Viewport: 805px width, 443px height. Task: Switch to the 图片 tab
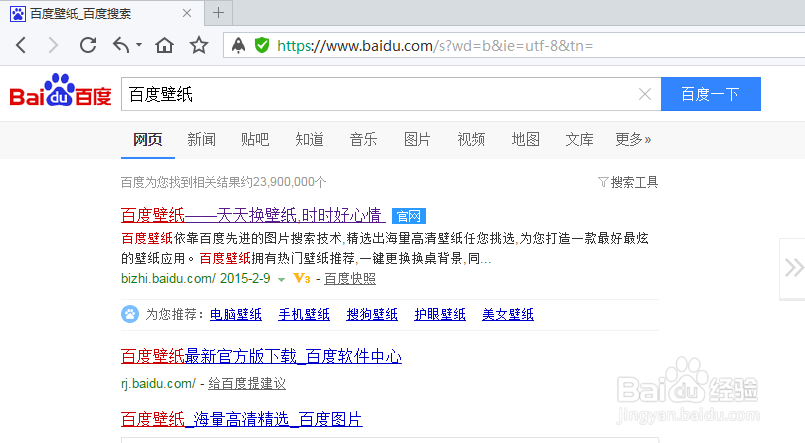[x=417, y=139]
